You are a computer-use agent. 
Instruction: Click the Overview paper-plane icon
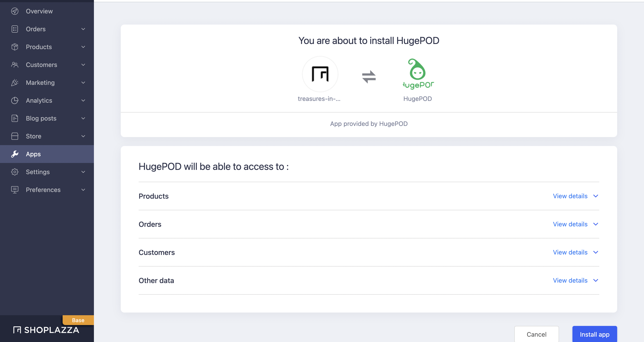click(15, 11)
